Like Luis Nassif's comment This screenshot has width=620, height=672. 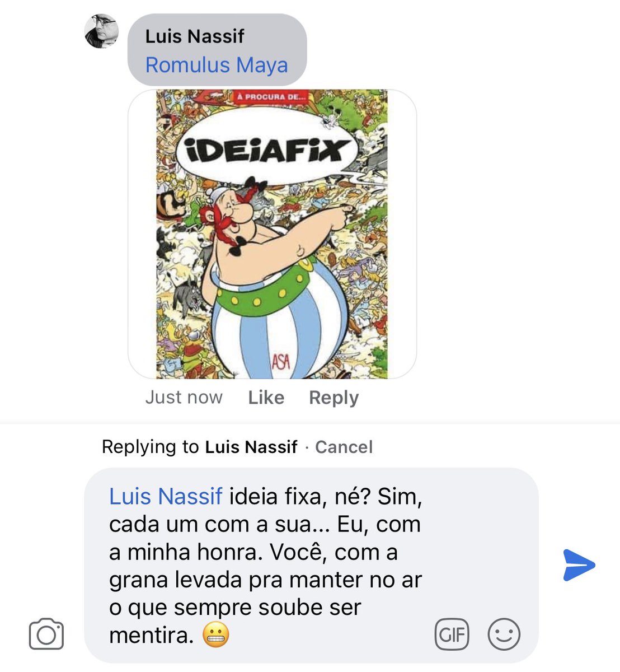click(x=266, y=398)
